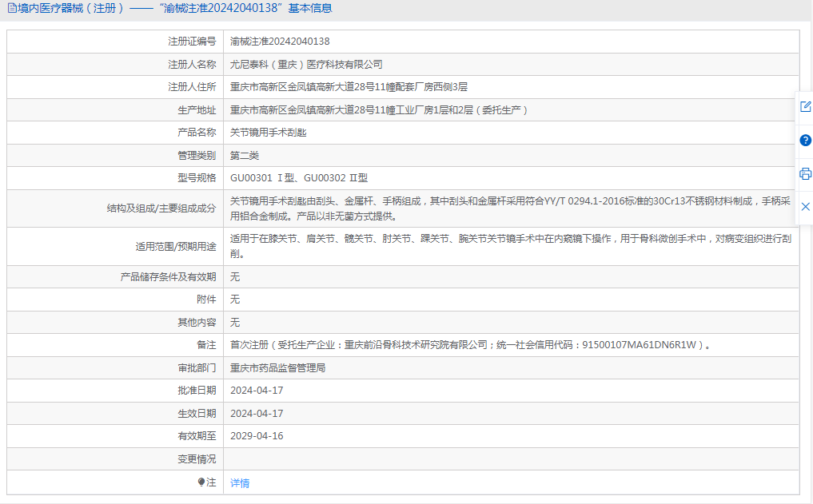Click the 无 value in 附件 row
Viewport: 813px width, 504px height.
point(235,300)
